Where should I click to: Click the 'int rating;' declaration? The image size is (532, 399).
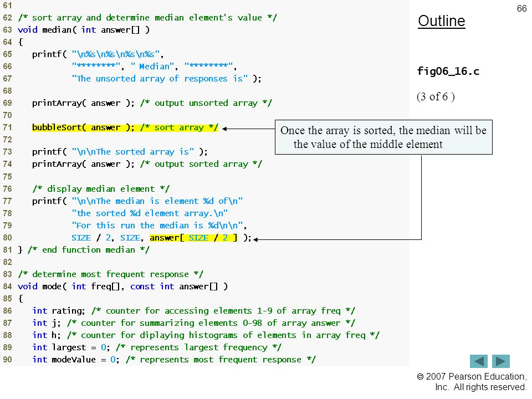(x=59, y=311)
